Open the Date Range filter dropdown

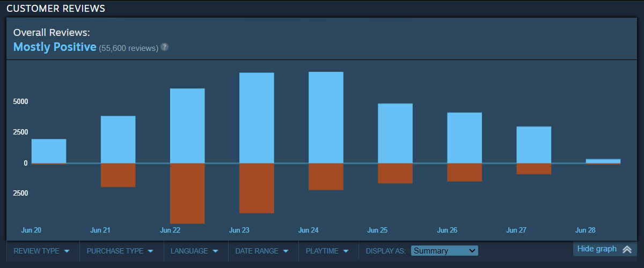(x=262, y=251)
